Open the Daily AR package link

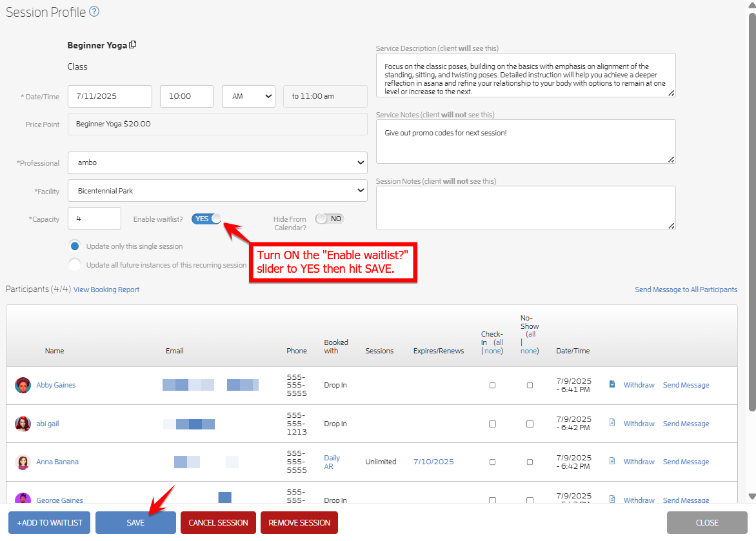[x=332, y=462]
